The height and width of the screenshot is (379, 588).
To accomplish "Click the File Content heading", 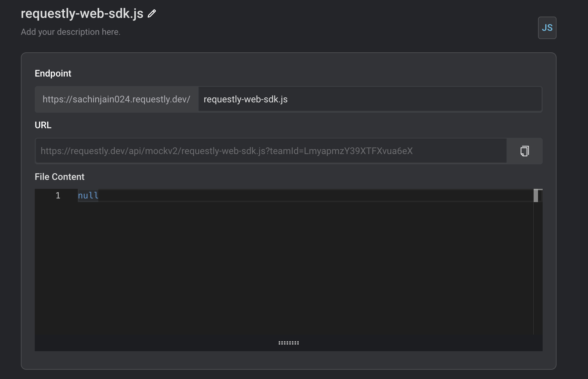I will (x=59, y=177).
